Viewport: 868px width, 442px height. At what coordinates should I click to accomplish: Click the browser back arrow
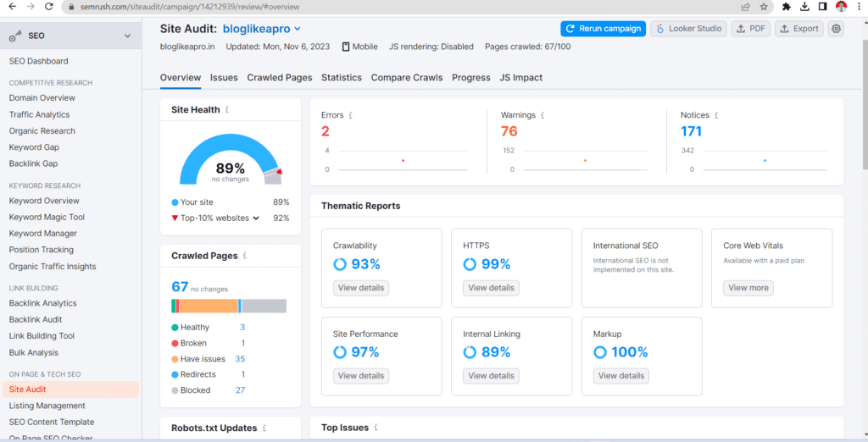pyautogui.click(x=12, y=7)
